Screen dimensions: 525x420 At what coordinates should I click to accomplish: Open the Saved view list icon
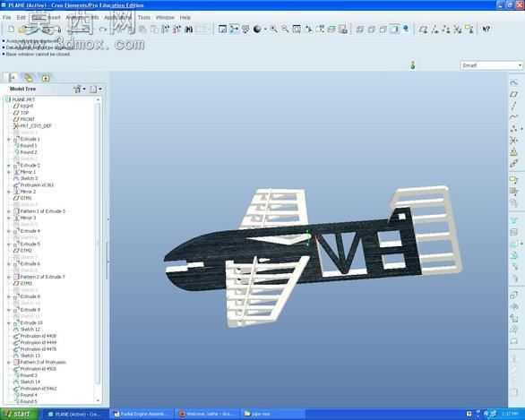320,30
